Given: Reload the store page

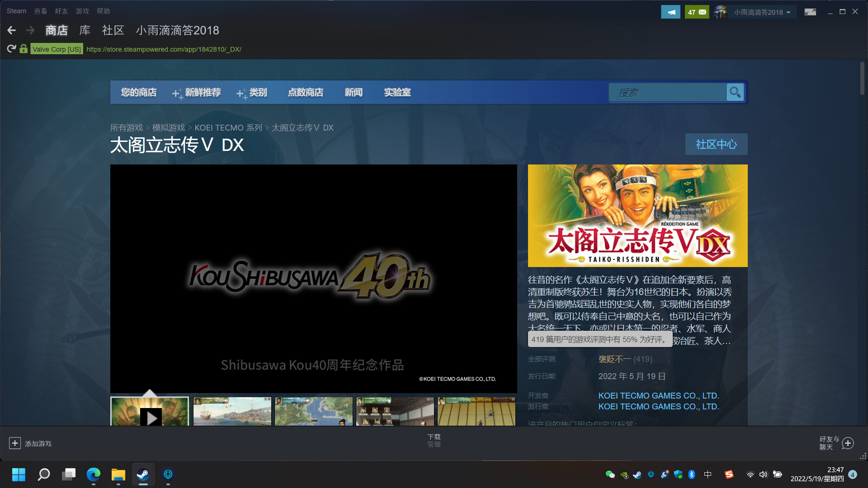Looking at the screenshot, I should tap(12, 49).
